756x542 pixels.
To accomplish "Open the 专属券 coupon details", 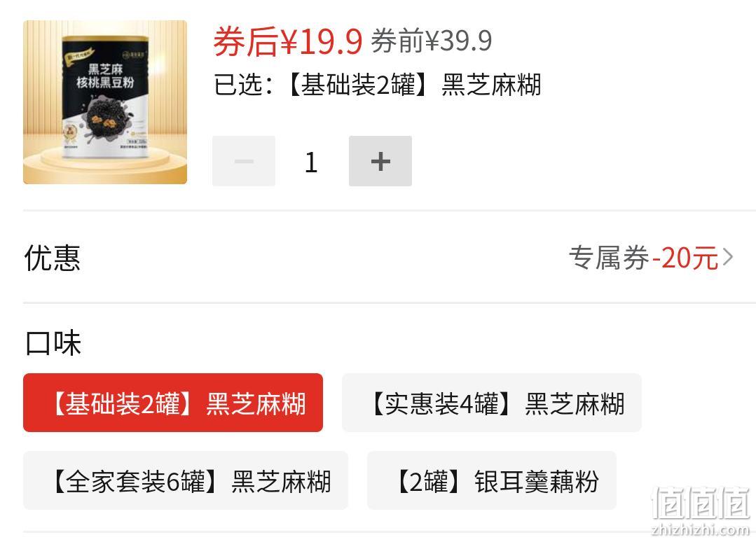I will coord(610,257).
